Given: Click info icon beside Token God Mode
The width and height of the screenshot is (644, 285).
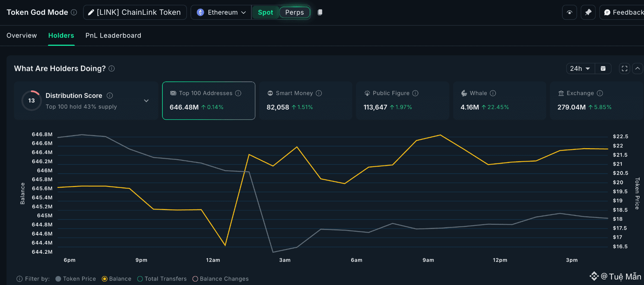Looking at the screenshot, I should (x=74, y=12).
